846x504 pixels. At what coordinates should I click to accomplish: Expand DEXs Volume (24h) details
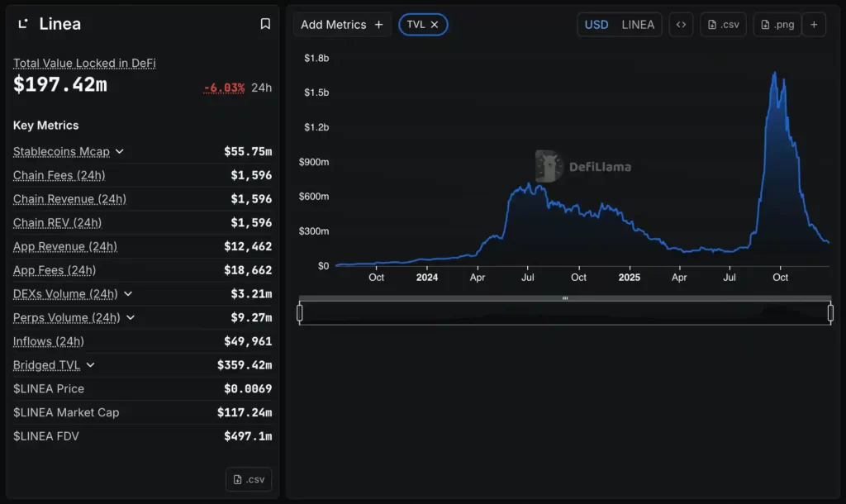click(128, 294)
